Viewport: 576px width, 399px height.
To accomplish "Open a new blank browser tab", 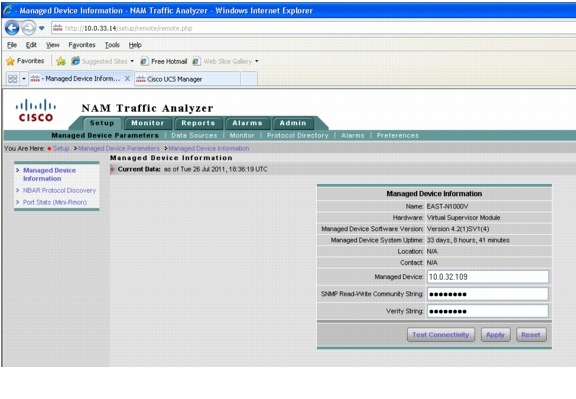I will 249,79.
